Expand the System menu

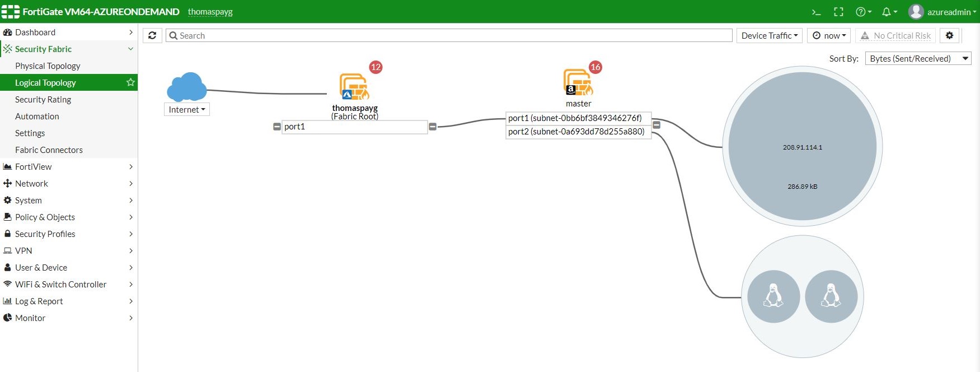[x=69, y=200]
